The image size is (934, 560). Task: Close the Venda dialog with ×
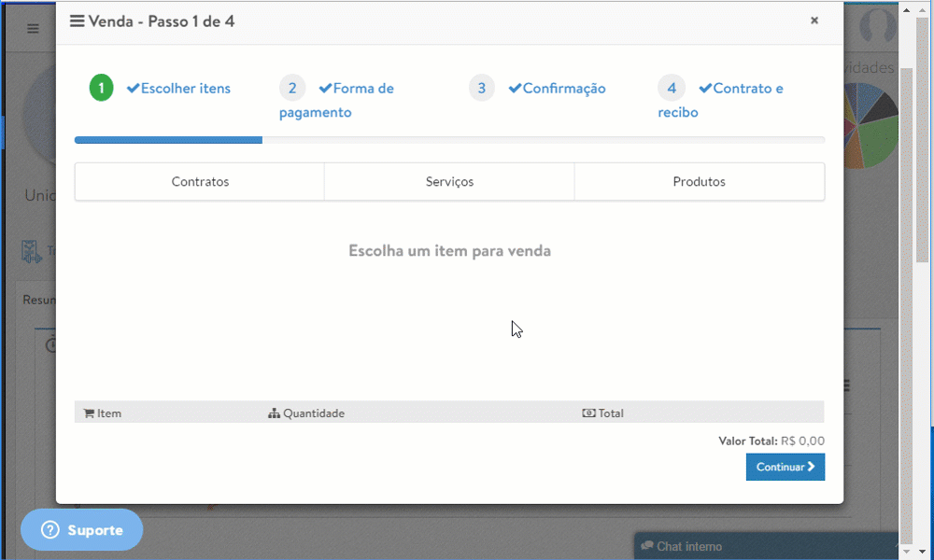[x=814, y=20]
